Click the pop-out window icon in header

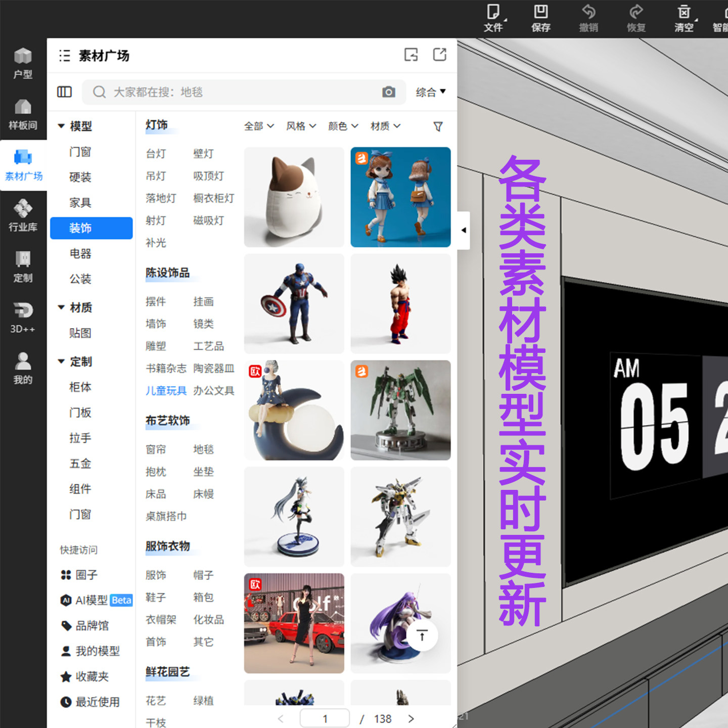tap(440, 55)
